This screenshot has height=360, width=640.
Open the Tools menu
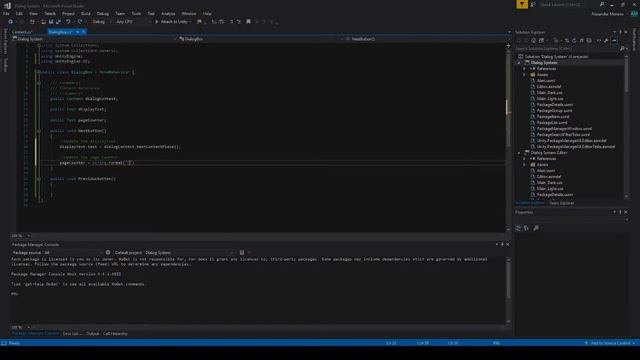136,13
